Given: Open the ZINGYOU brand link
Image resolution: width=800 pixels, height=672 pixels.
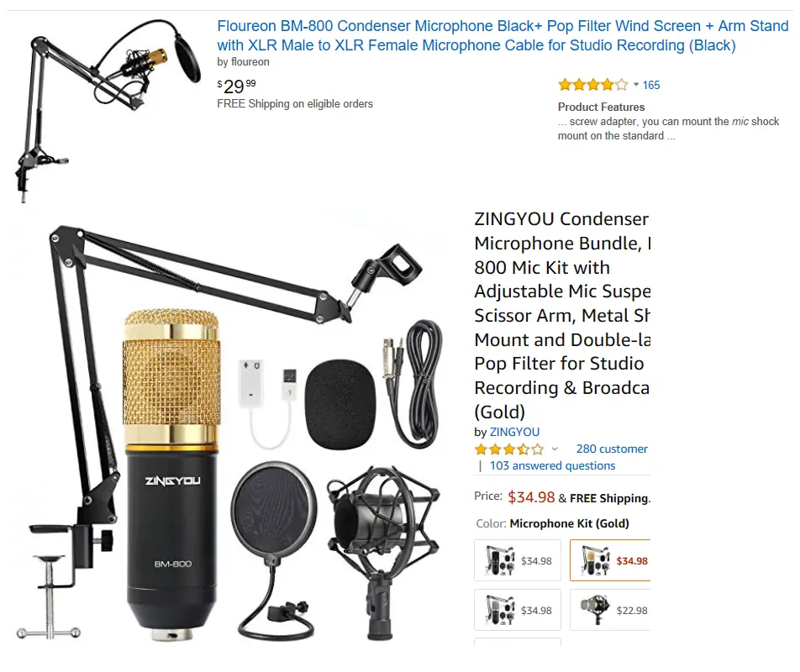Looking at the screenshot, I should pyautogui.click(x=514, y=432).
